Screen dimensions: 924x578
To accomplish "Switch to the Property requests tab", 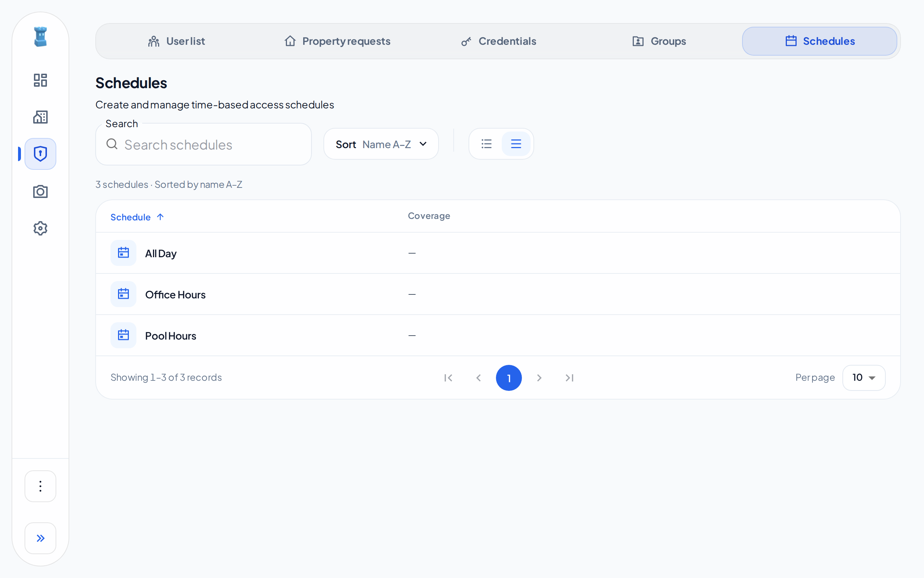I will click(337, 41).
